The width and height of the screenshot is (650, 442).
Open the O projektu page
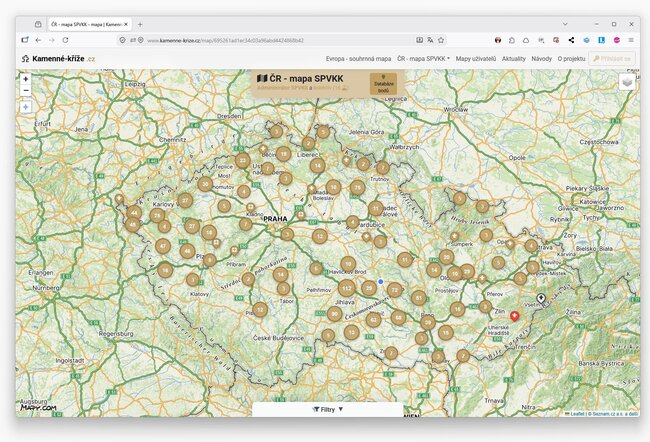571,59
